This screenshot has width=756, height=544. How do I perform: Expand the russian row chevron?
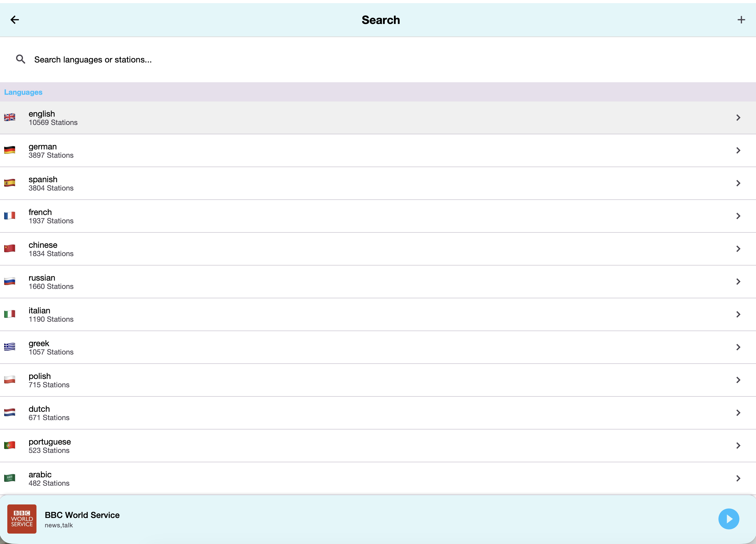pyautogui.click(x=738, y=281)
